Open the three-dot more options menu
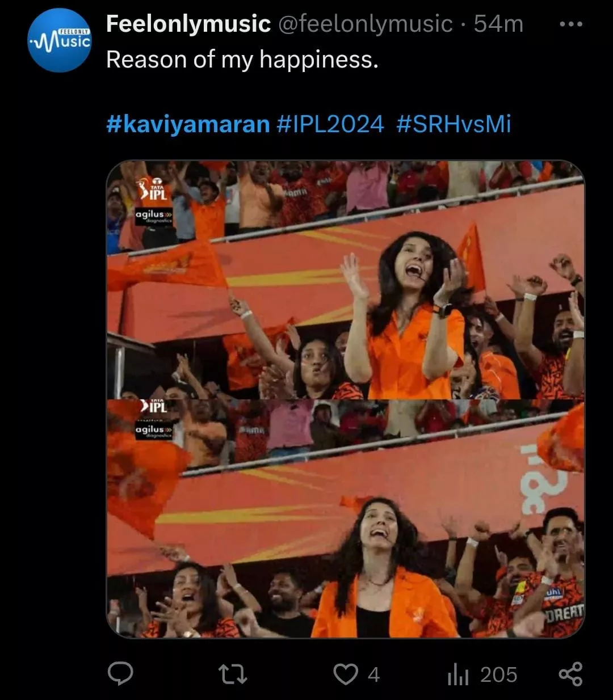 tap(570, 24)
